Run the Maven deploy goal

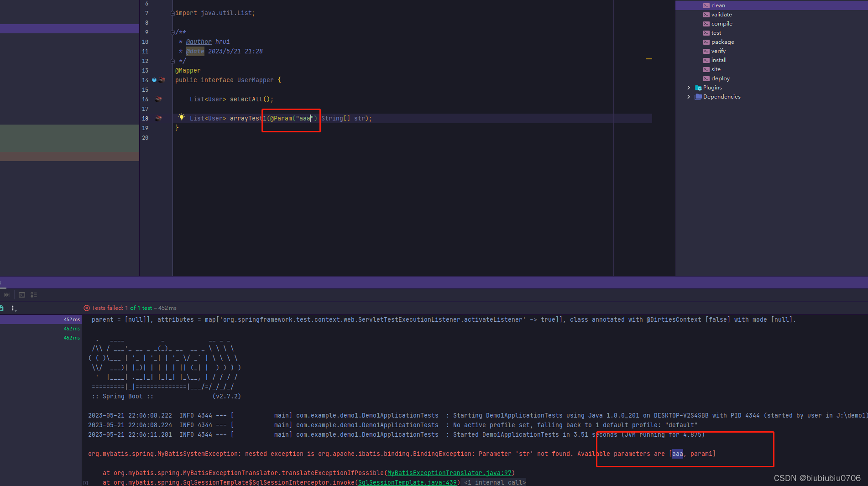click(x=720, y=78)
